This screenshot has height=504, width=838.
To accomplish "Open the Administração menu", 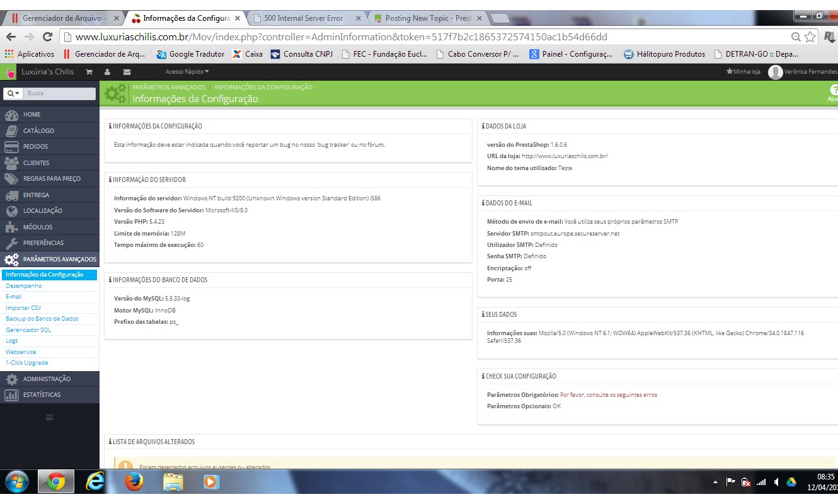I will [x=50, y=379].
